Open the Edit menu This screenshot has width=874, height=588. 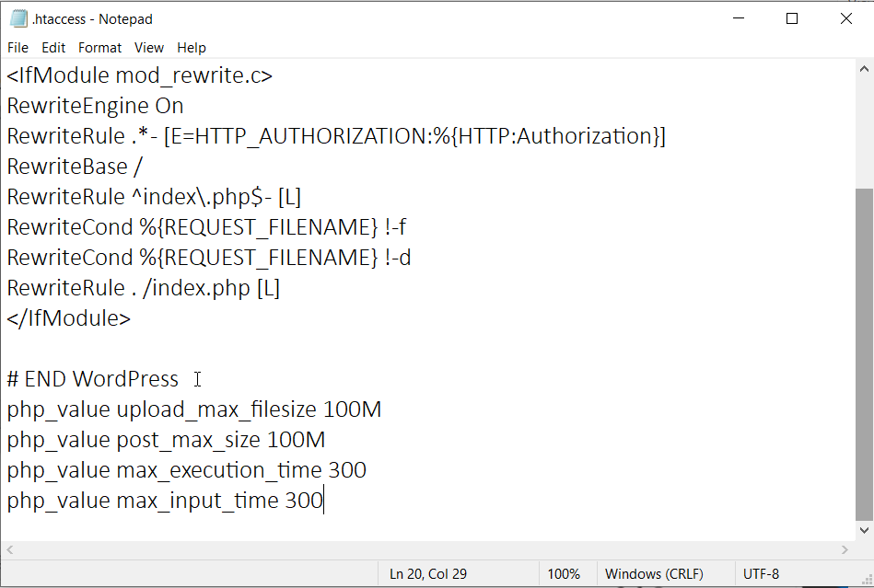[x=53, y=48]
